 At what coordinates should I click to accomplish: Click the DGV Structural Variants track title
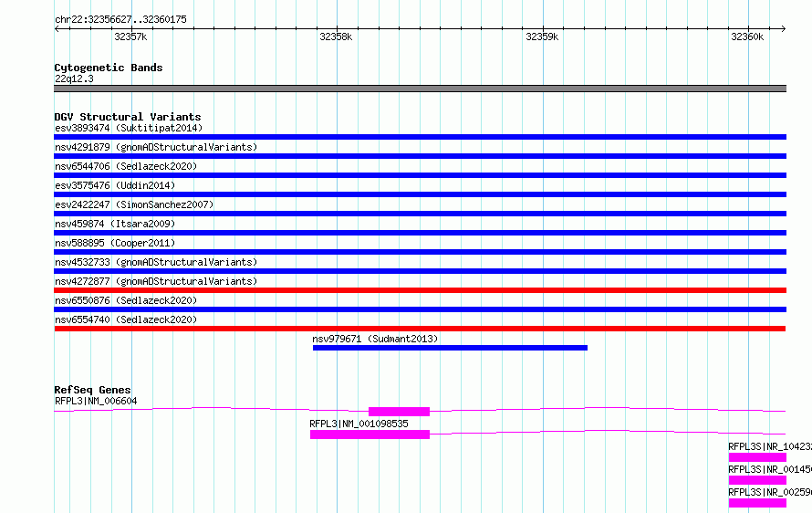coord(128,117)
